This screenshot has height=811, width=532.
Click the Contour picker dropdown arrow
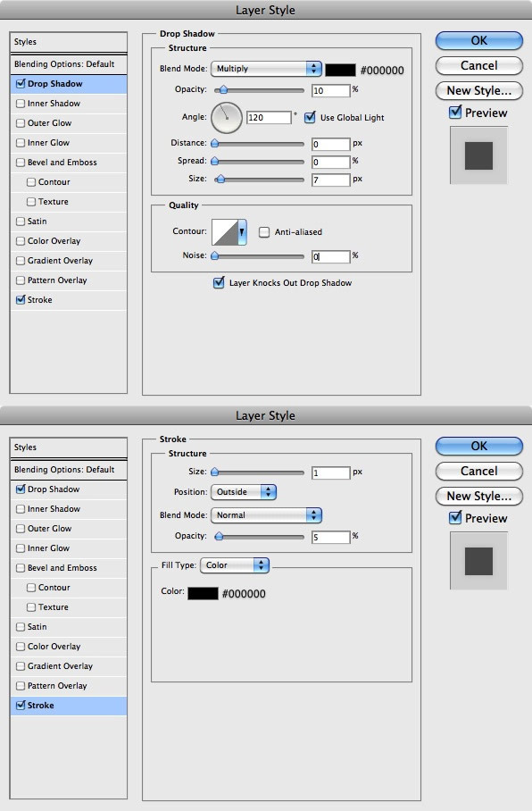tap(242, 232)
